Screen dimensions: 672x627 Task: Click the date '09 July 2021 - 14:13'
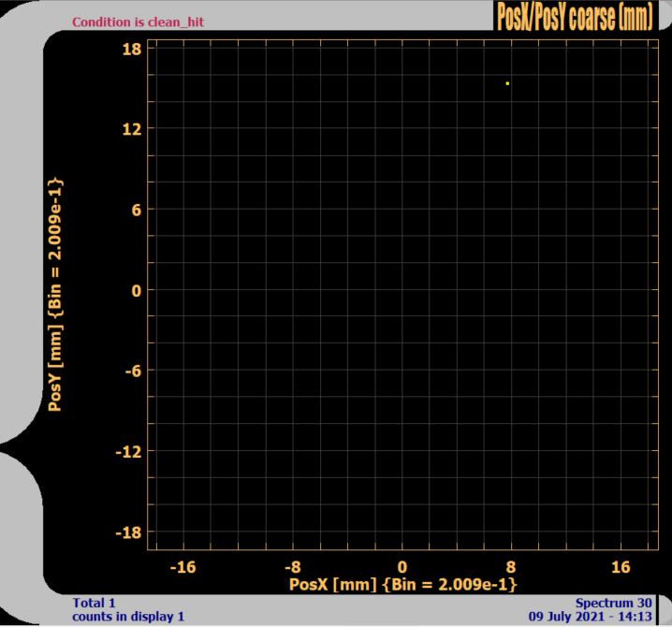click(590, 617)
